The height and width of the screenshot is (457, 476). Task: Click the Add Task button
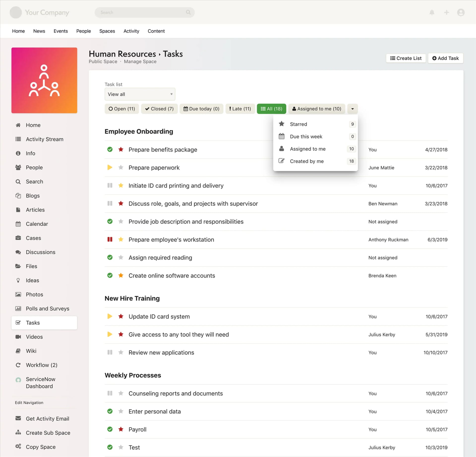[446, 58]
